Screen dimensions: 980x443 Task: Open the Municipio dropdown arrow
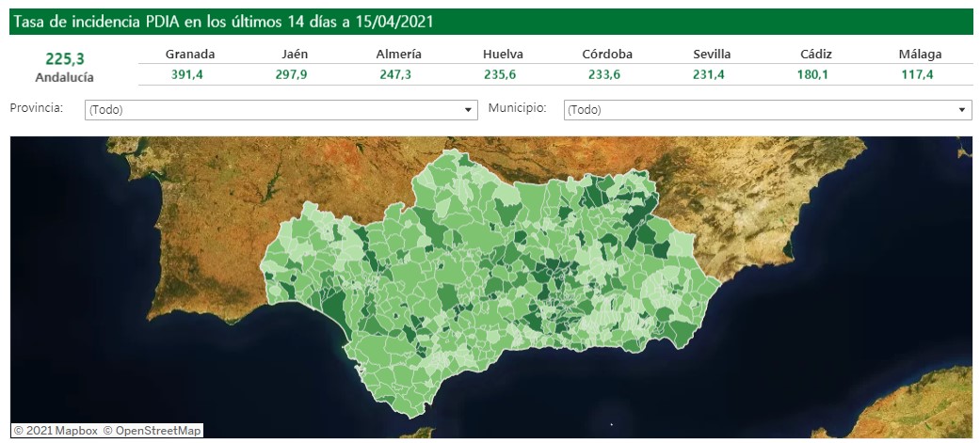[x=962, y=110]
